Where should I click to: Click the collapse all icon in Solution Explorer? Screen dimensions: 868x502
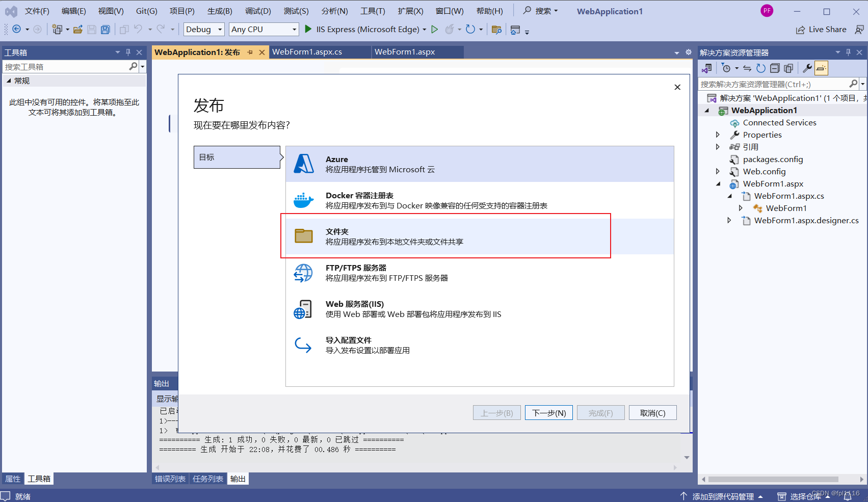coord(775,68)
